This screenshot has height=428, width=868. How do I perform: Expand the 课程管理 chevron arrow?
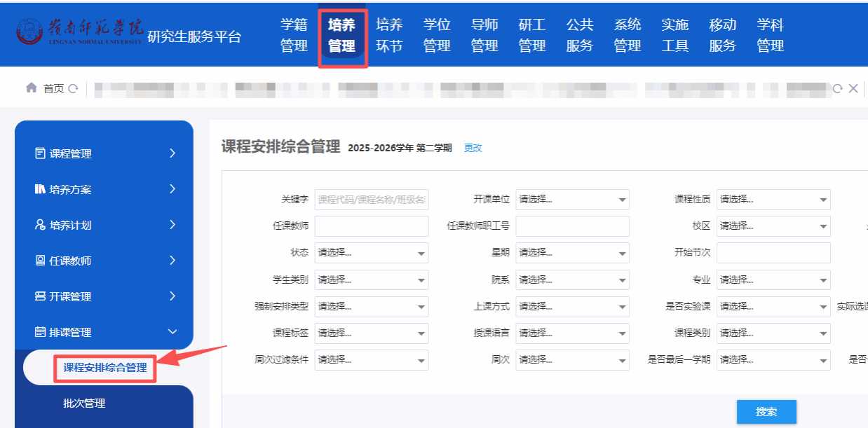pos(172,153)
